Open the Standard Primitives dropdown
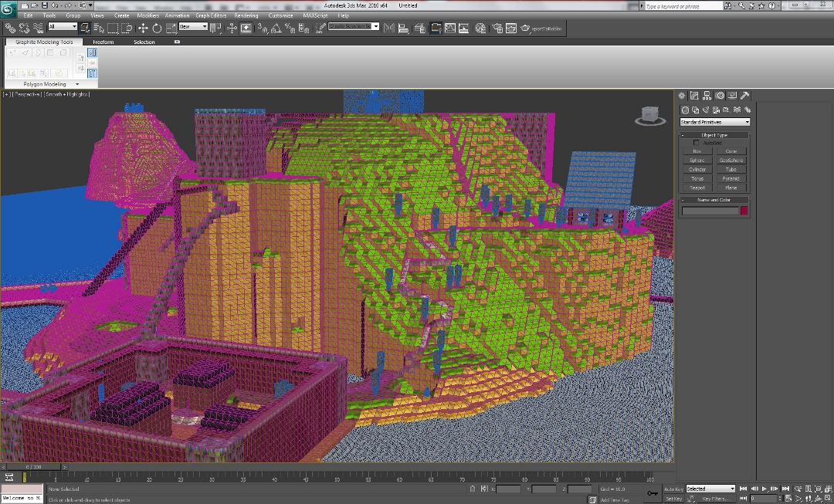This screenshot has width=834, height=504. coord(714,122)
